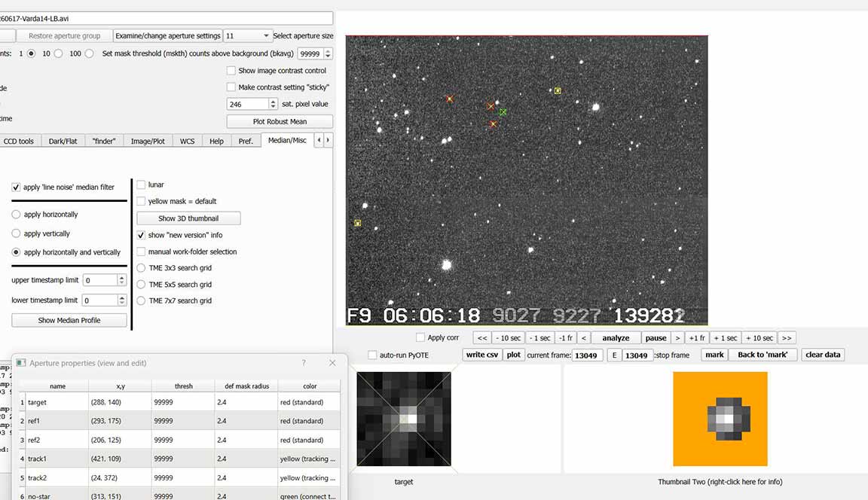The width and height of the screenshot is (868, 500).
Task: Uncheck apply 'line noise' median filter
Action: pyautogui.click(x=16, y=187)
